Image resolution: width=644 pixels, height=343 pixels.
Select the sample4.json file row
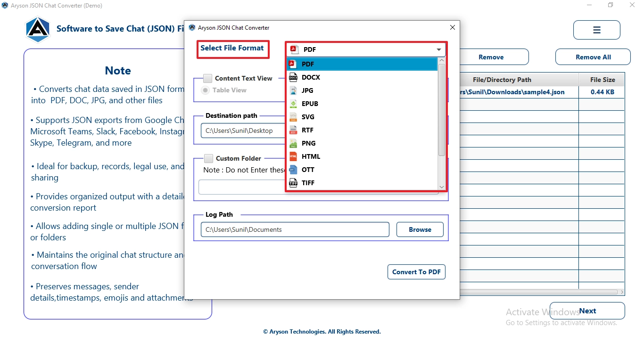[x=542, y=92]
